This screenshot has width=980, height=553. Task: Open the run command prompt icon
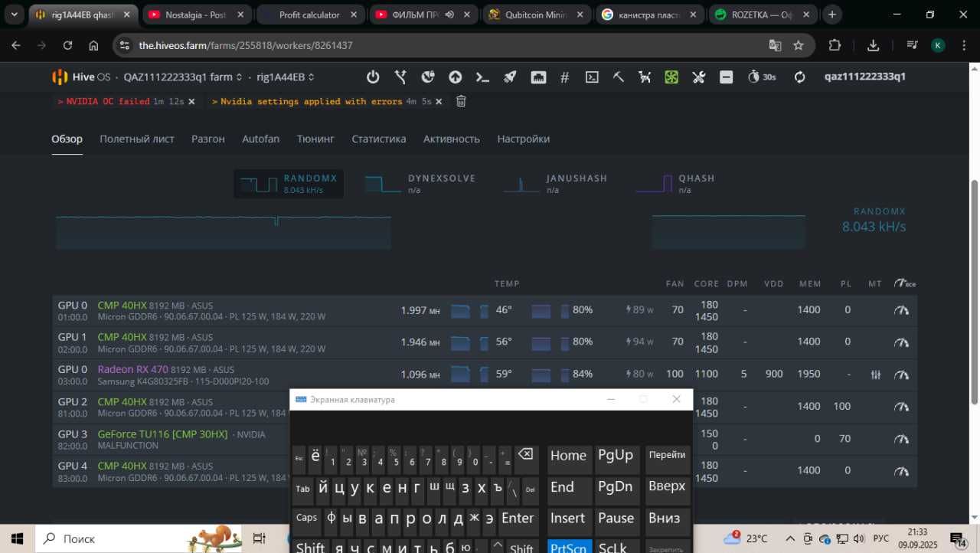tap(482, 77)
